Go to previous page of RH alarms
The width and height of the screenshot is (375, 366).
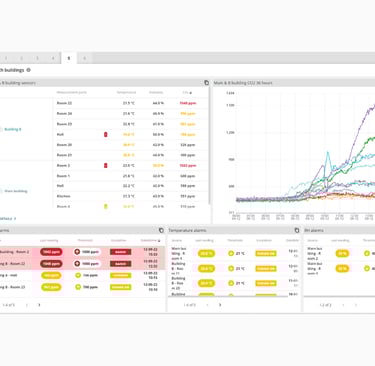point(343,305)
